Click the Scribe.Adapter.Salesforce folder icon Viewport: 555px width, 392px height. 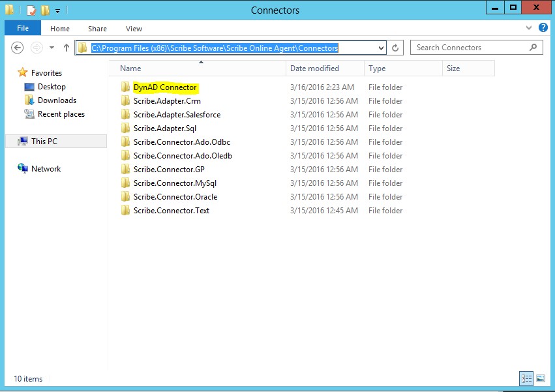click(x=125, y=114)
